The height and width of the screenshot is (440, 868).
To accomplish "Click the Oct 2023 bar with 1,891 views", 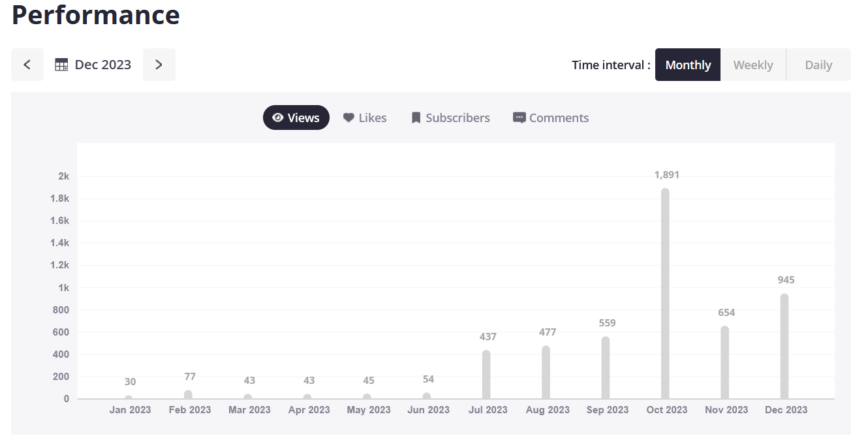I will point(665,294).
